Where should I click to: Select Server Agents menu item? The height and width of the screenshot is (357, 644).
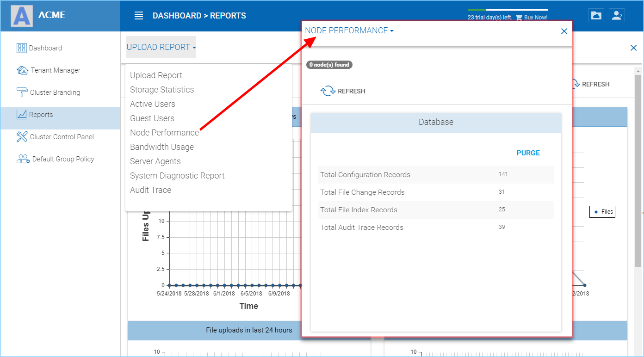[x=155, y=161]
